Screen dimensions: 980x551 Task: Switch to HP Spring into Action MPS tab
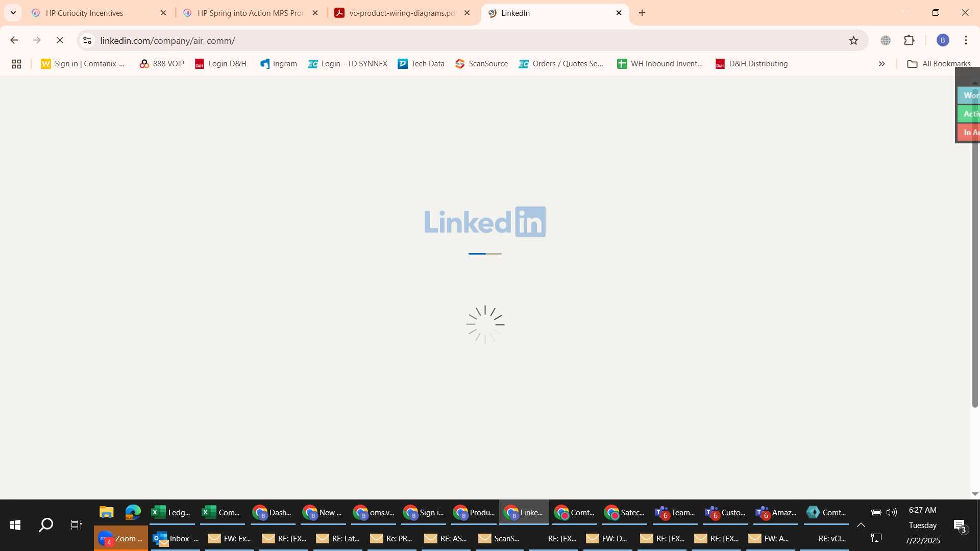(250, 13)
